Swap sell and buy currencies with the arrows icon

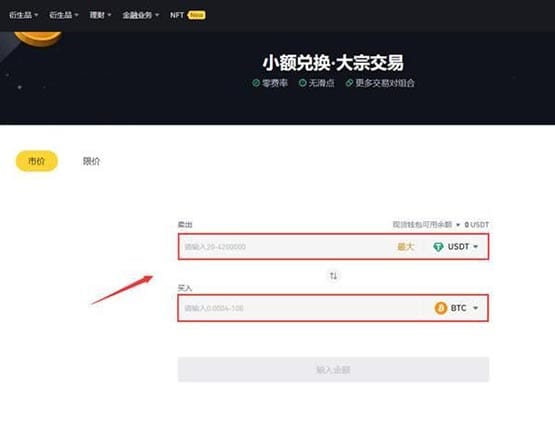point(333,275)
